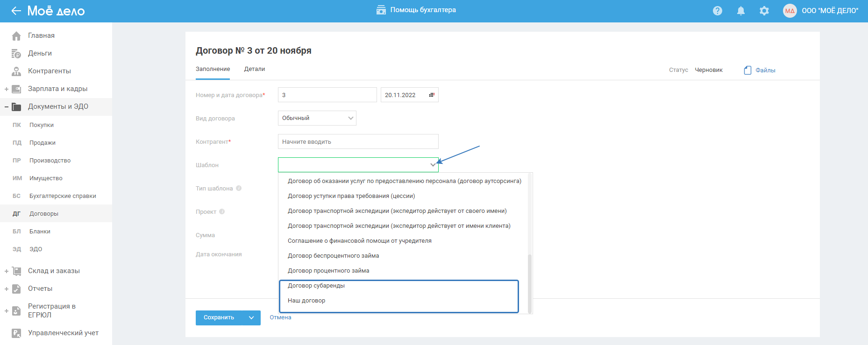The width and height of the screenshot is (868, 345).
Task: Select Договор субаренды template option
Action: coord(316,286)
